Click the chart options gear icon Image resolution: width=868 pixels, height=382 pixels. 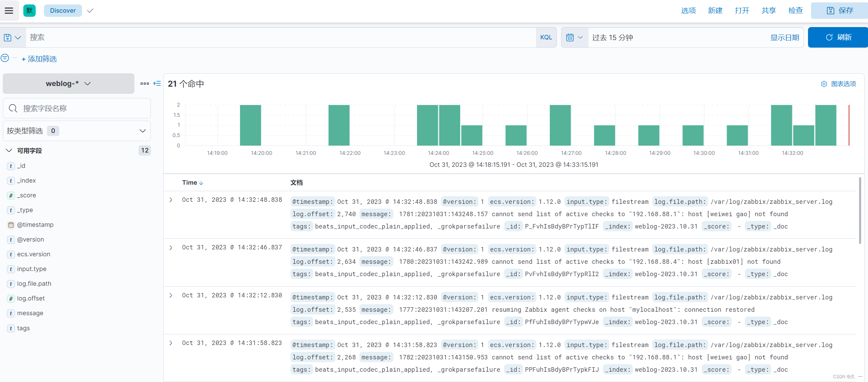point(824,84)
